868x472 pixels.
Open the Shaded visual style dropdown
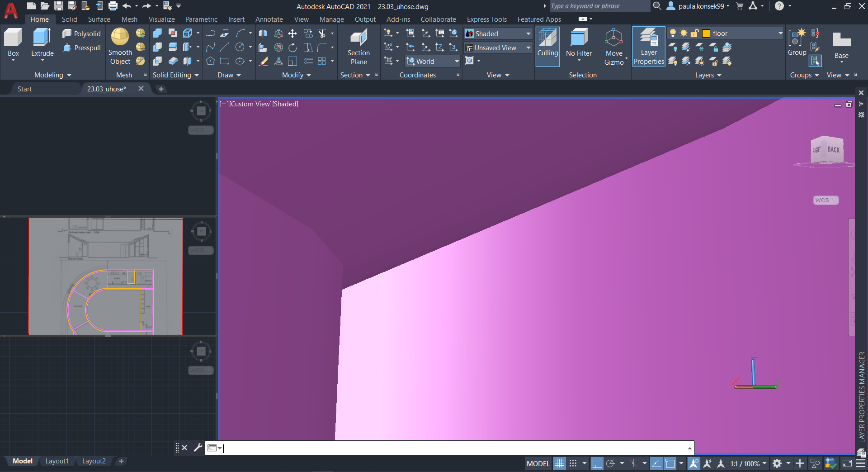(498, 33)
